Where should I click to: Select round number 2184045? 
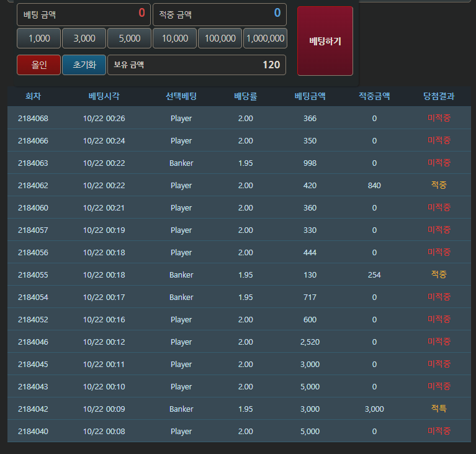click(x=33, y=364)
